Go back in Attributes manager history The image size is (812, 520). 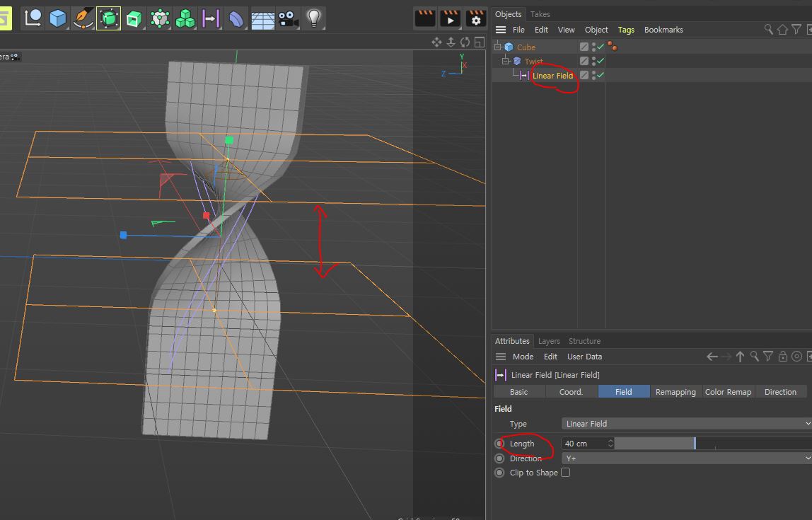(x=712, y=357)
